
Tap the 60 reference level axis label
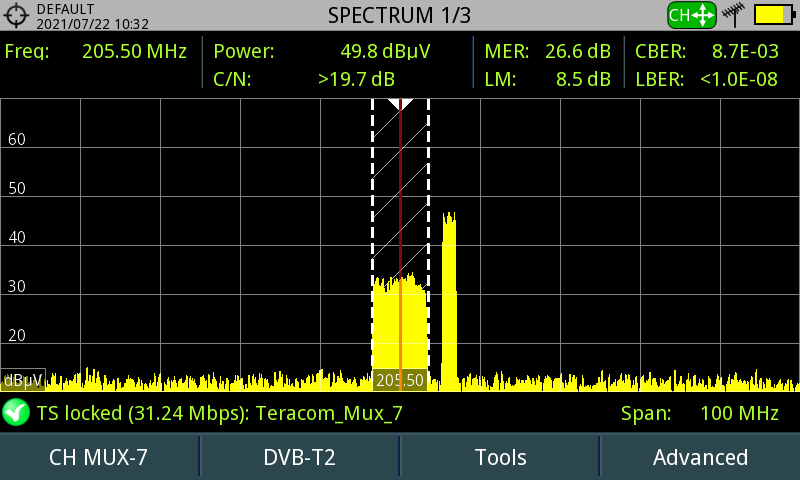tap(17, 139)
